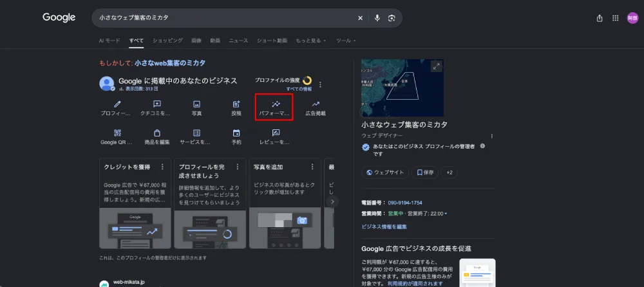Open クレジットを獲得 card three-dot menu
The width and height of the screenshot is (644, 287).
163,167
